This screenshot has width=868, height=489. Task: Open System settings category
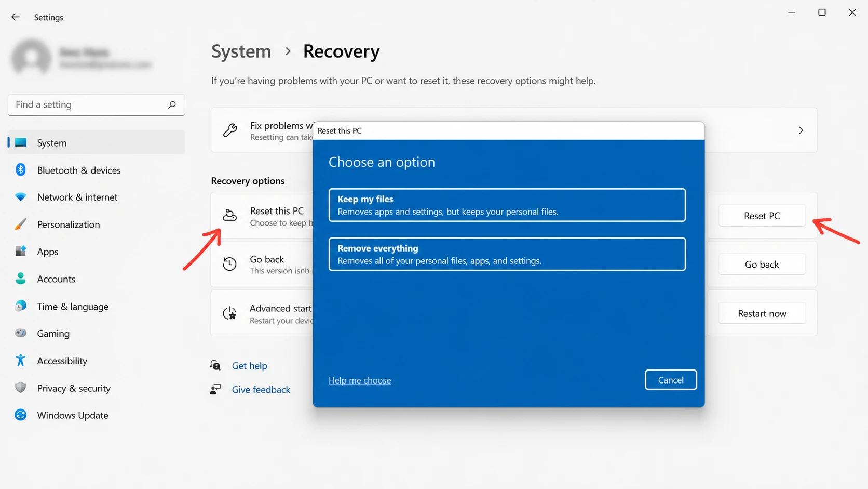click(97, 142)
